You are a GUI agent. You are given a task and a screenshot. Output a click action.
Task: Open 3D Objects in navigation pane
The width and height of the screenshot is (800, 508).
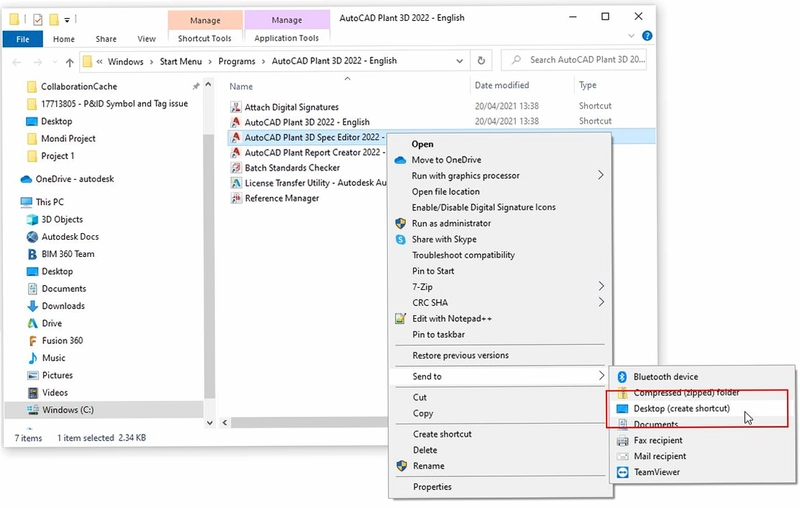(62, 219)
